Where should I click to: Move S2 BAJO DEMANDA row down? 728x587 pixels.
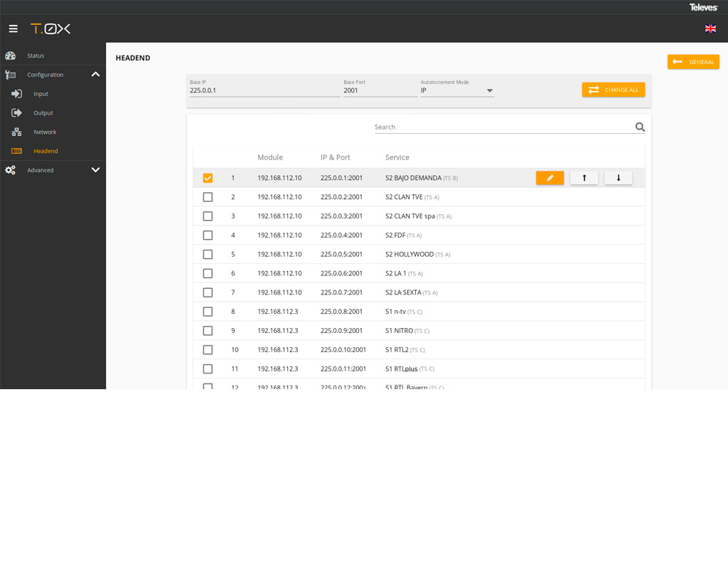[619, 178]
